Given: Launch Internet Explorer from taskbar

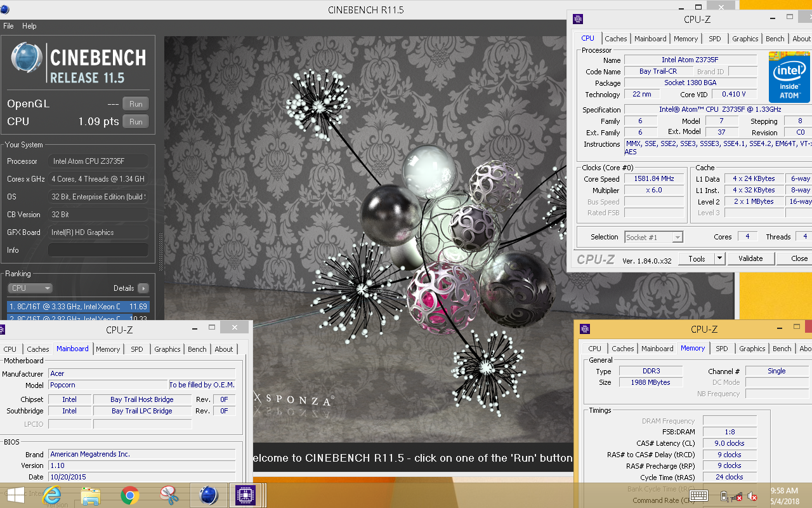Looking at the screenshot, I should pos(51,495).
